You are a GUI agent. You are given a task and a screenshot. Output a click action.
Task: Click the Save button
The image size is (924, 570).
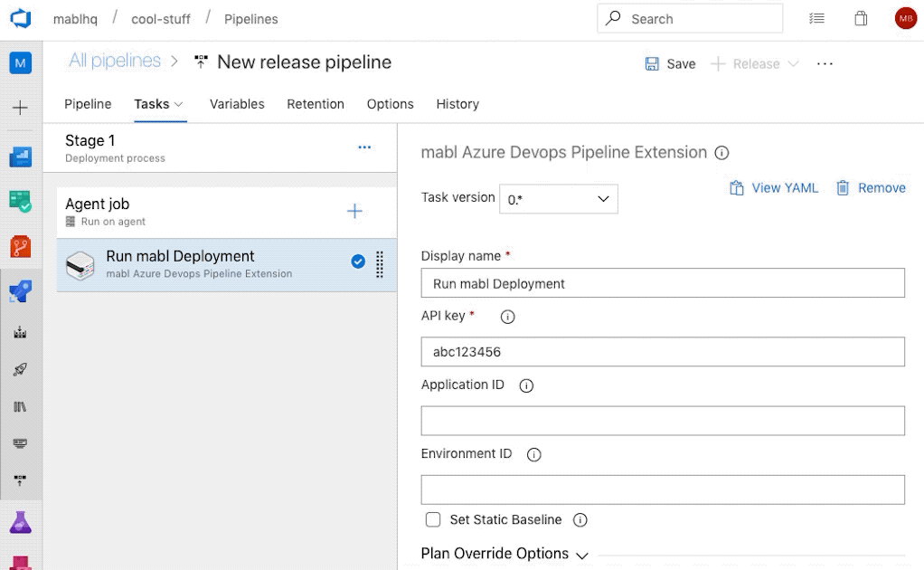tap(670, 64)
